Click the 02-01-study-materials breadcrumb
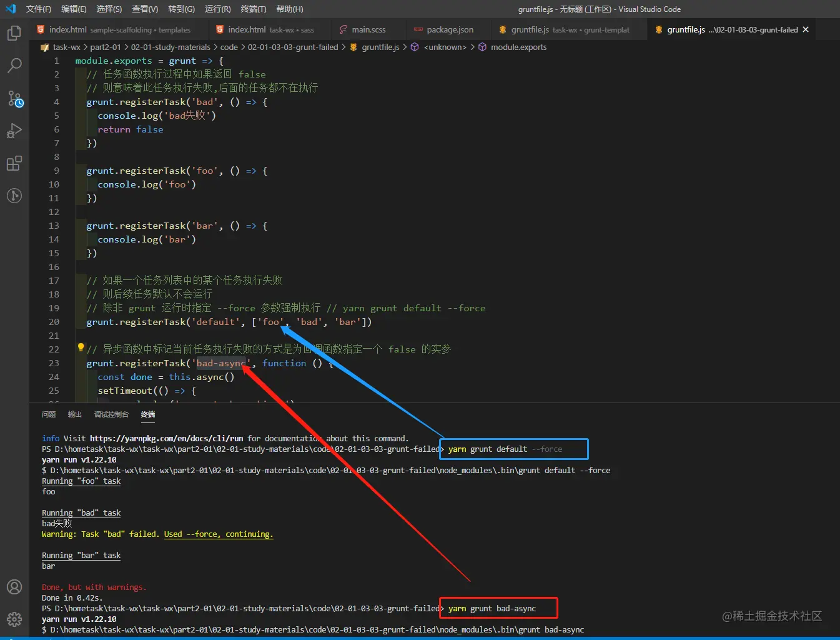Image resolution: width=840 pixels, height=640 pixels. (170, 47)
